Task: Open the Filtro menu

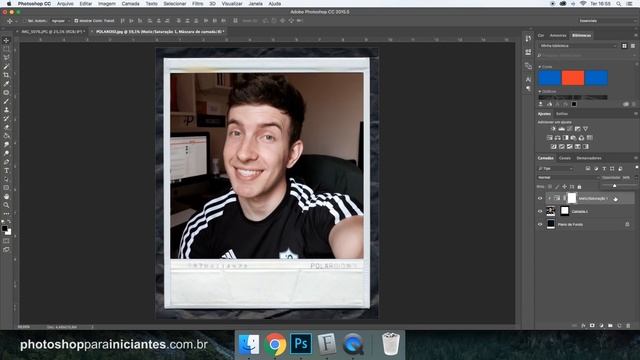Action: pyautogui.click(x=198, y=4)
